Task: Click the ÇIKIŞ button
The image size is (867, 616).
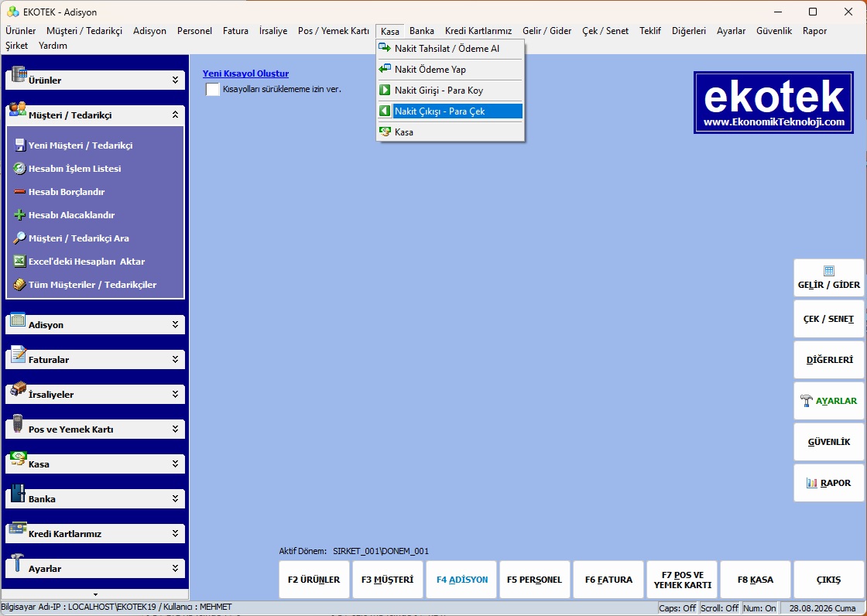Action: click(829, 580)
